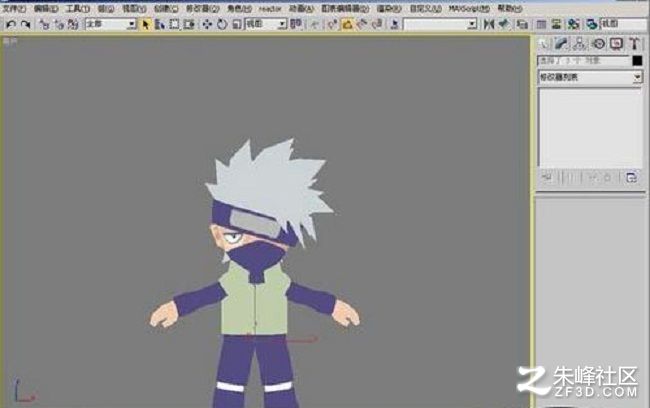This screenshot has height=408, width=650.
Task: Open the Material Editor icon
Action: 573,24
